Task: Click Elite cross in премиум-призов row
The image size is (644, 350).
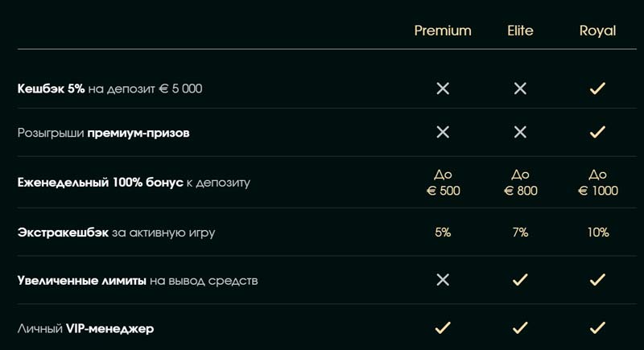Action: (520, 132)
